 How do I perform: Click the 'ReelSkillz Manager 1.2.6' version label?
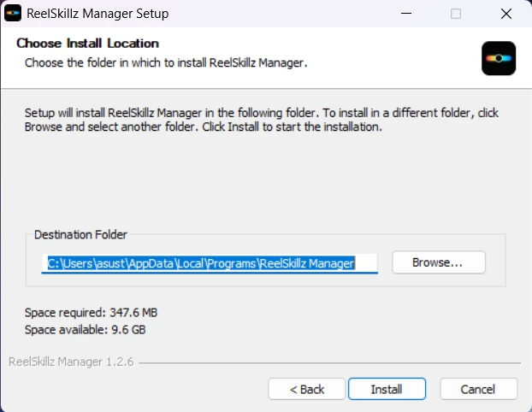click(71, 362)
